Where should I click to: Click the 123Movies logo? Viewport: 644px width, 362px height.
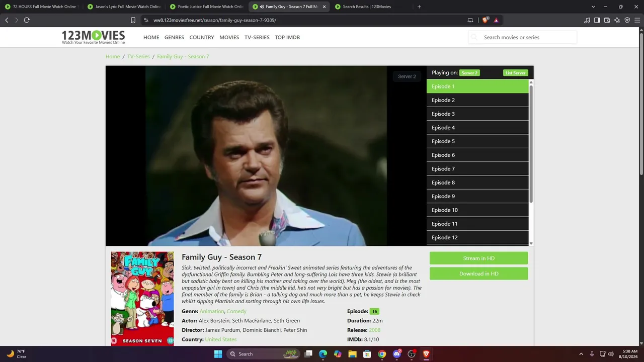point(93,37)
